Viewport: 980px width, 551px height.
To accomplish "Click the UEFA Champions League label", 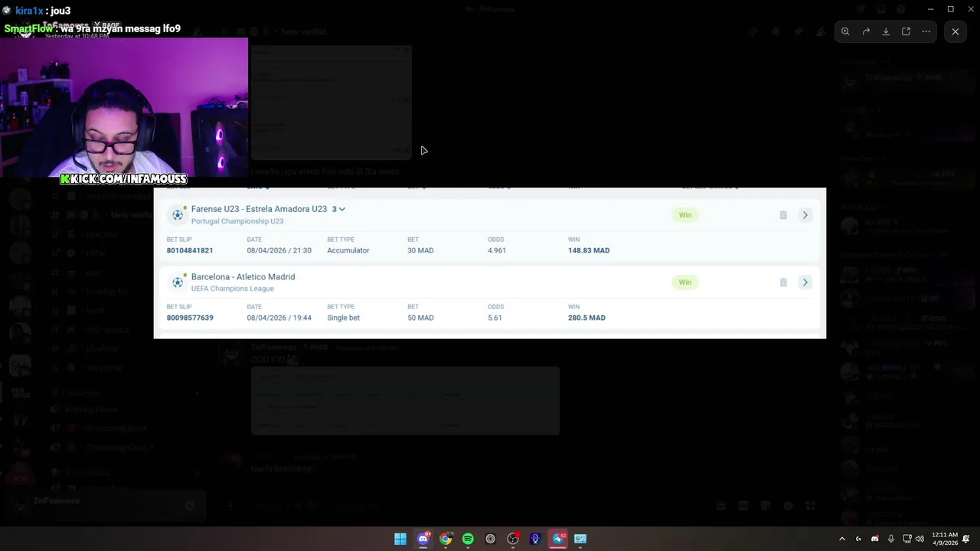I will point(232,289).
